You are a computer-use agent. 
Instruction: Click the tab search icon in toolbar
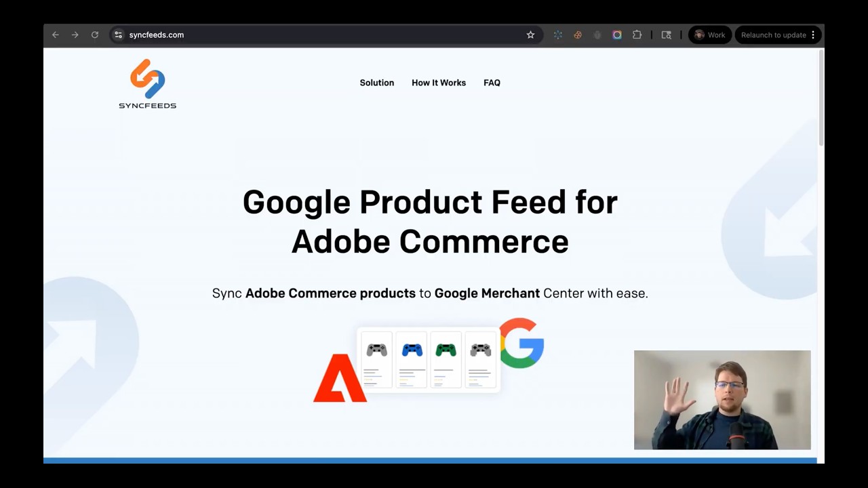[x=667, y=35]
